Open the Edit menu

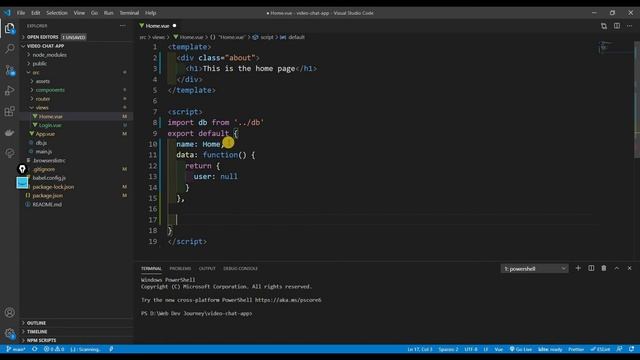(36, 13)
